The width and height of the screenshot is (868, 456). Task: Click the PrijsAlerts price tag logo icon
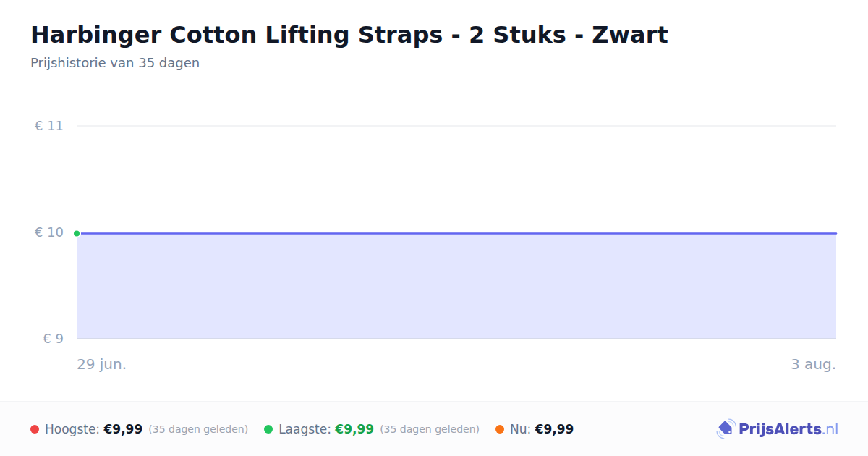click(726, 429)
